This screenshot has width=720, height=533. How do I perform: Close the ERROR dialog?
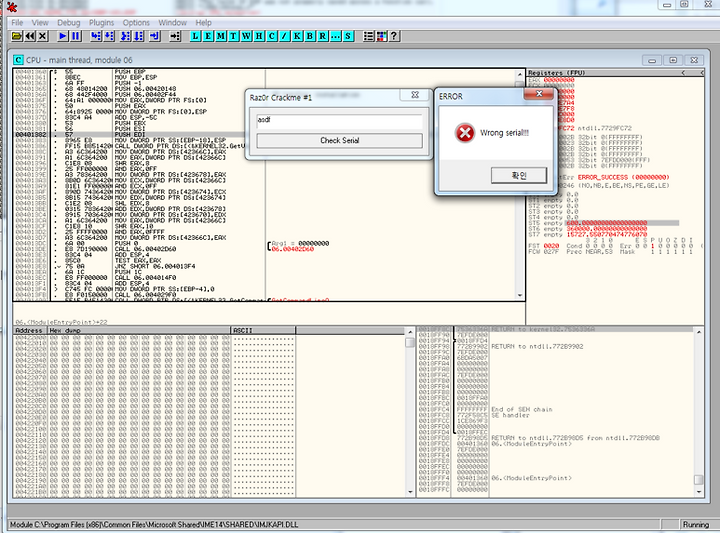coord(540,94)
